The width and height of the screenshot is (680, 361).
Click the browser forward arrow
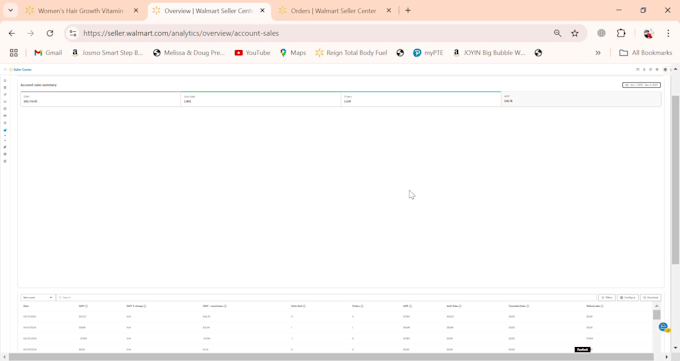[30, 33]
